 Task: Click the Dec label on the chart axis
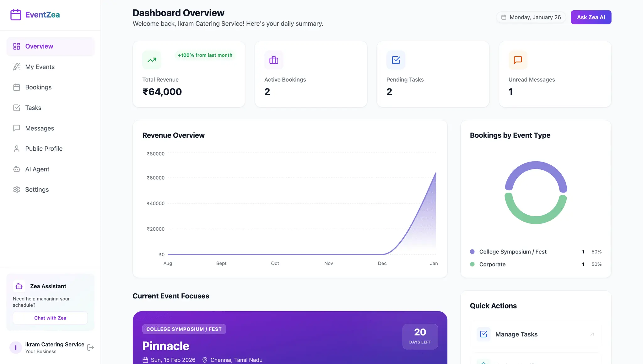[x=382, y=263]
